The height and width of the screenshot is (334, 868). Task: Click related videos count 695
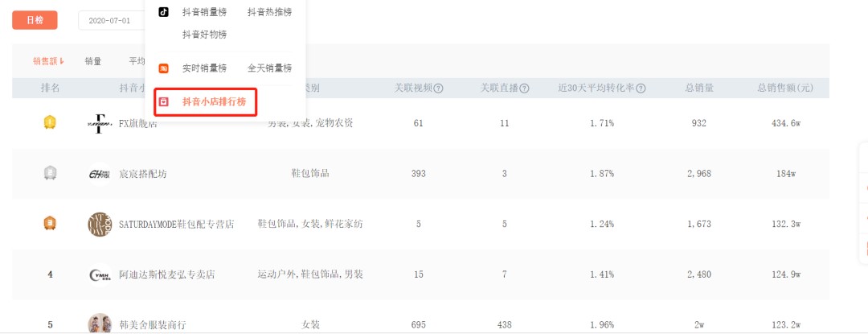[419, 325]
